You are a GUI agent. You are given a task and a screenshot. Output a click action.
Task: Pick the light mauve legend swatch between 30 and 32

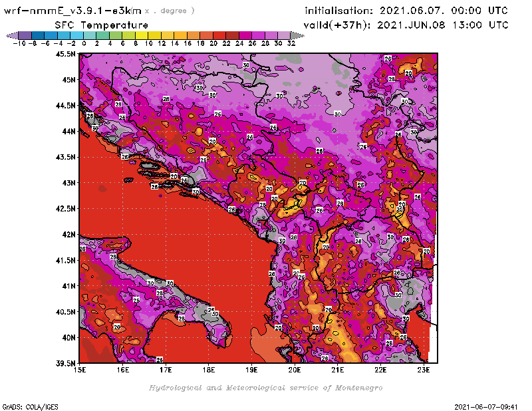point(284,35)
